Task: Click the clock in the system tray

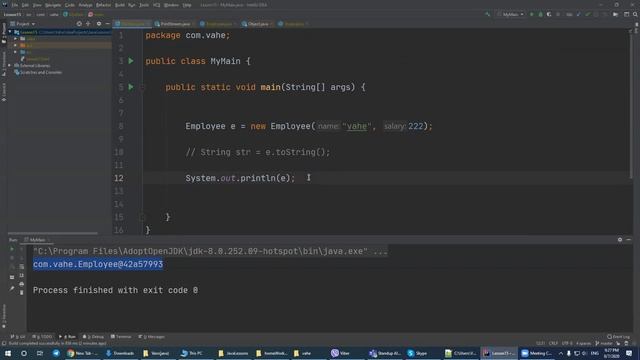Action: coord(611,353)
